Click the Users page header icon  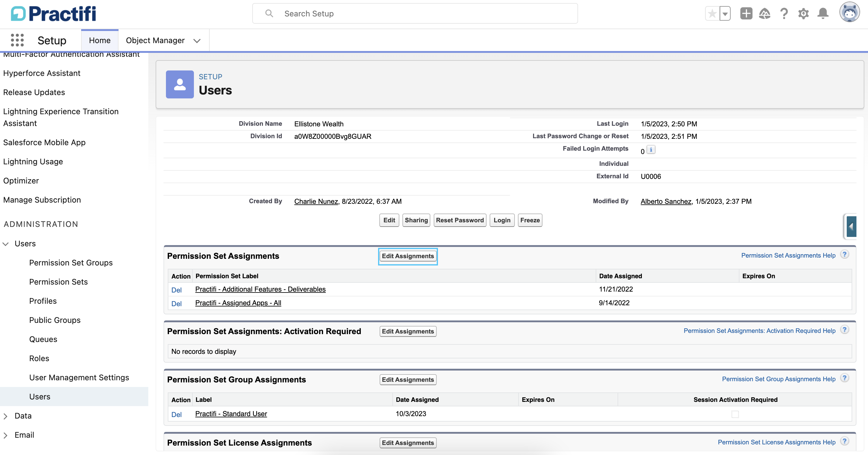180,84
